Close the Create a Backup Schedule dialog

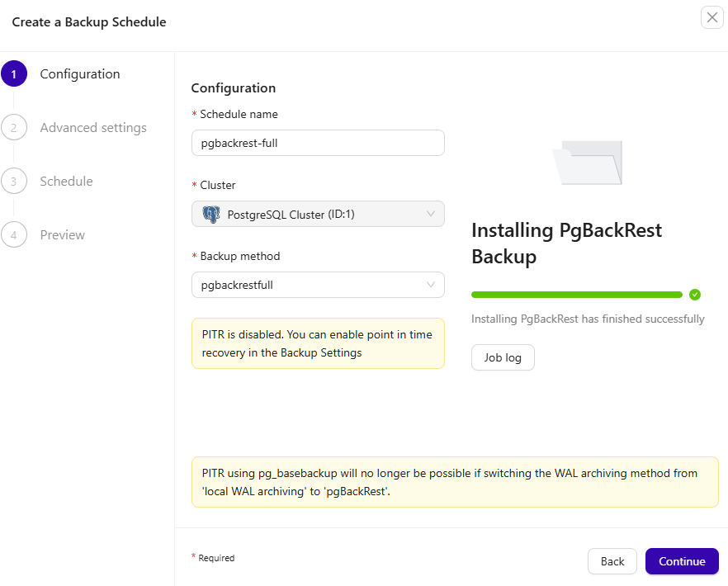[x=711, y=17]
